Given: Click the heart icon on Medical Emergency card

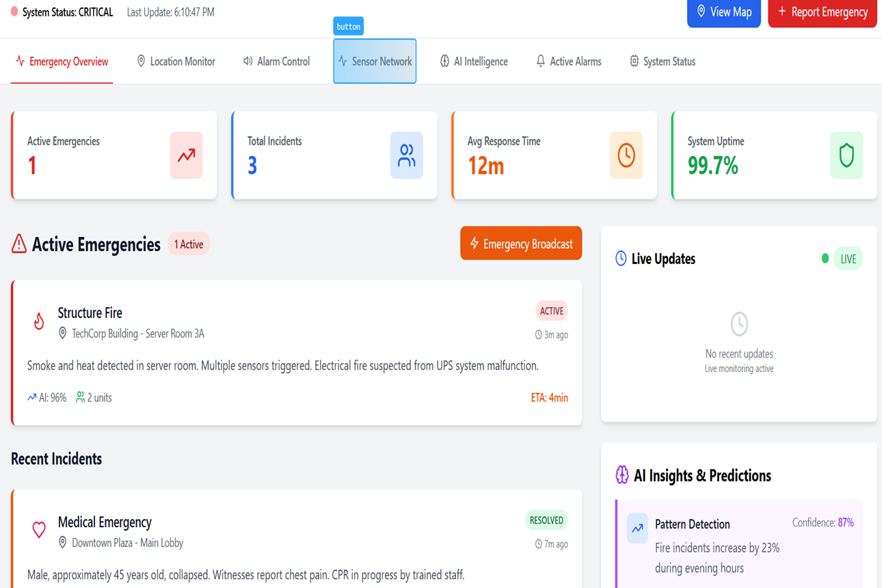Looking at the screenshot, I should pos(39,529).
